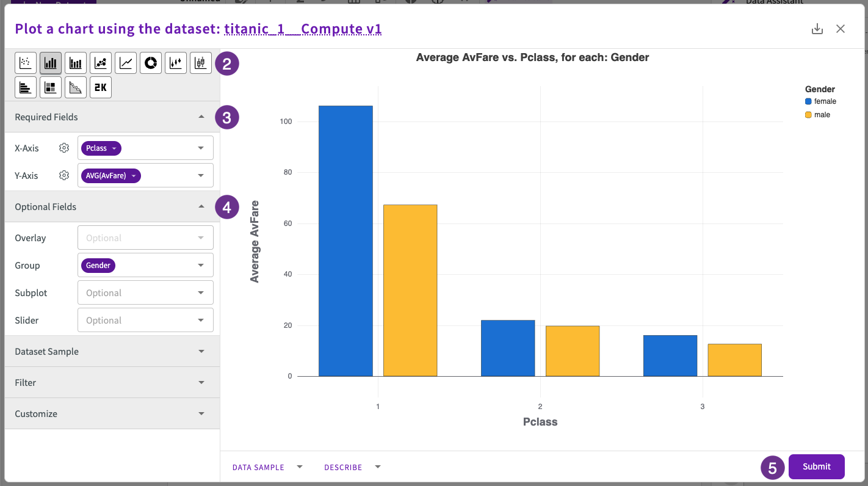The image size is (868, 486).
Task: Click the female bar for Pclass 1
Action: 345,241
